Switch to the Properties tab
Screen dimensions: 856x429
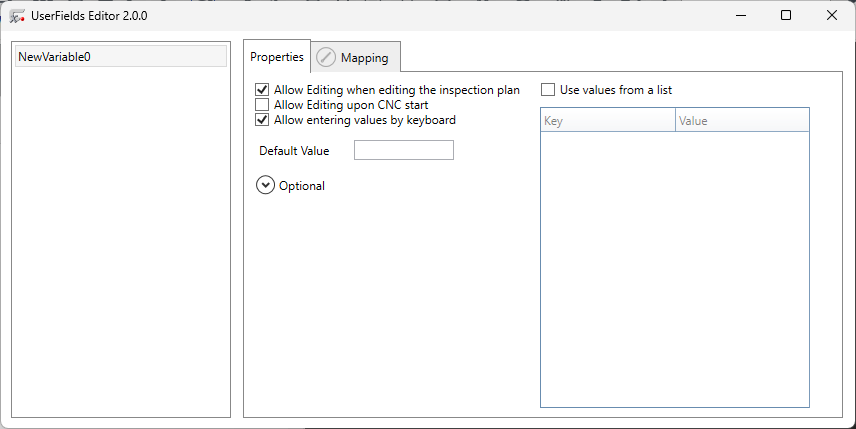277,57
